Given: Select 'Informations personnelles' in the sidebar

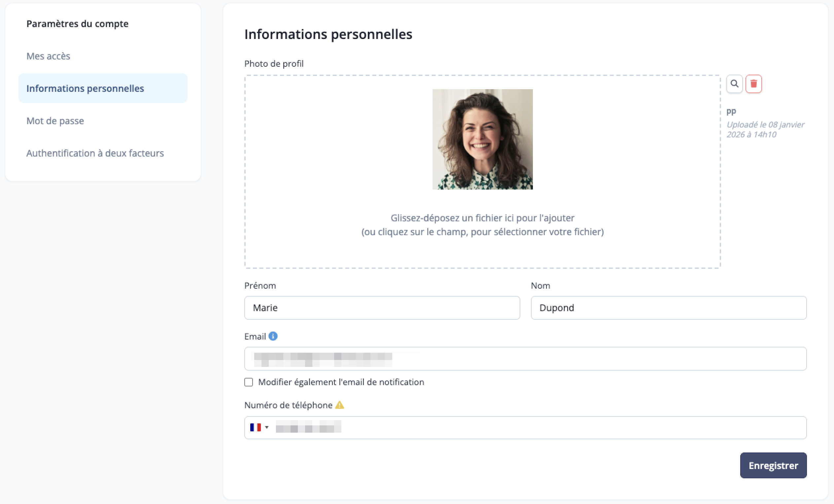Looking at the screenshot, I should tap(85, 88).
